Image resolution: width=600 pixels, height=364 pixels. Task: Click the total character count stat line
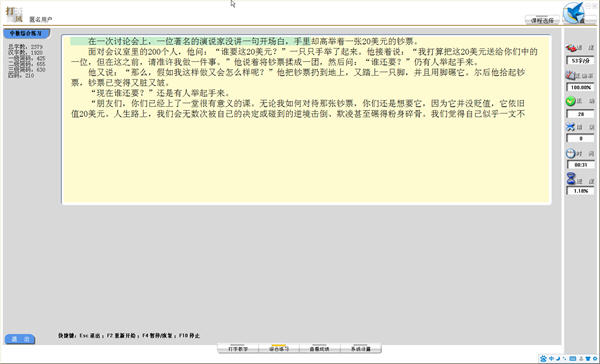25,47
